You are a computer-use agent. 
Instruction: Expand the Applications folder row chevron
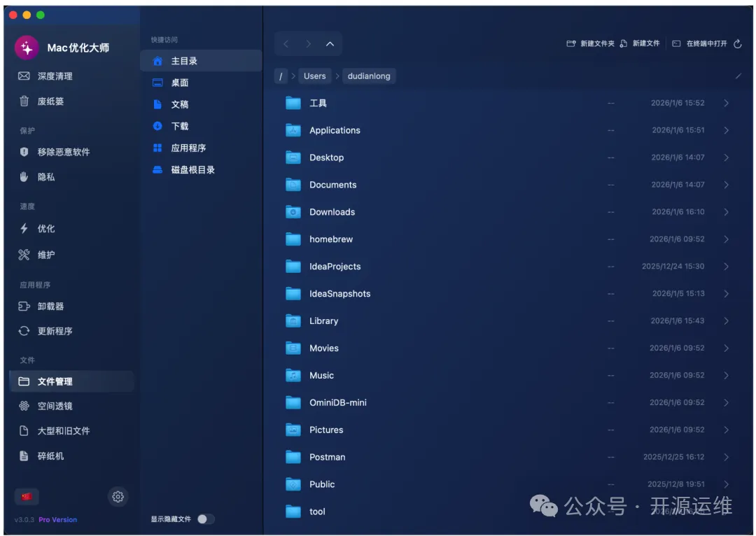[x=726, y=130]
